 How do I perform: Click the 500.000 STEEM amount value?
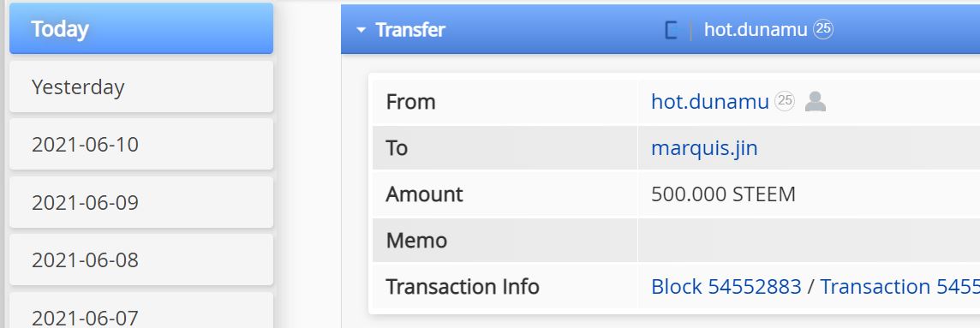pos(723,194)
